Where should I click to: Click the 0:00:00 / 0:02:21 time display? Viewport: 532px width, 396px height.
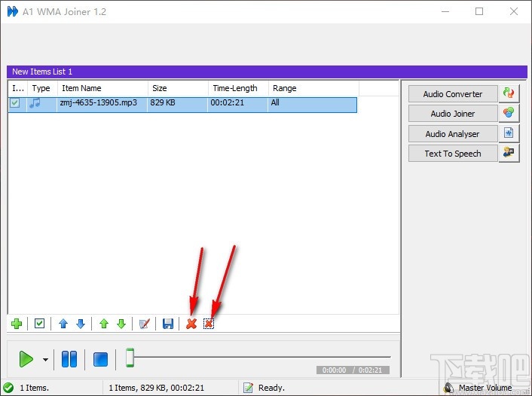tap(353, 370)
